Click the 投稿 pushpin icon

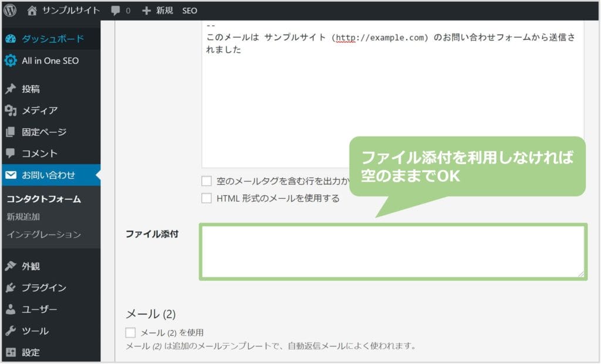pos(11,89)
